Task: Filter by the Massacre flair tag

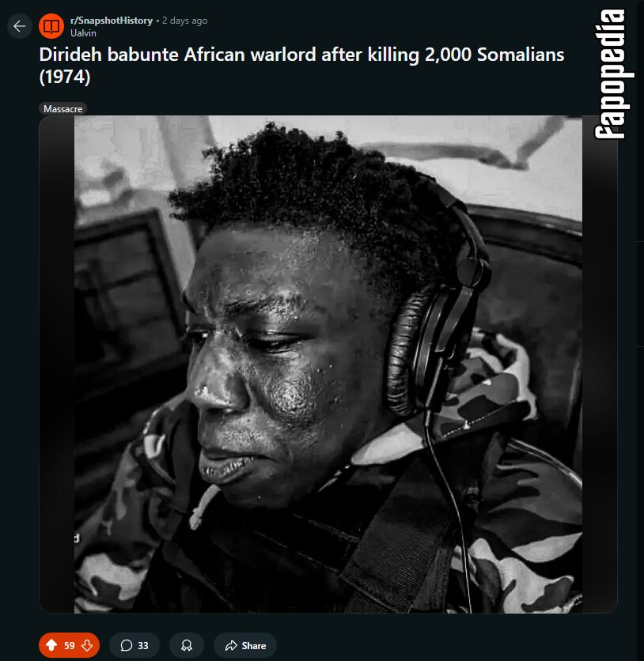Action: point(63,109)
